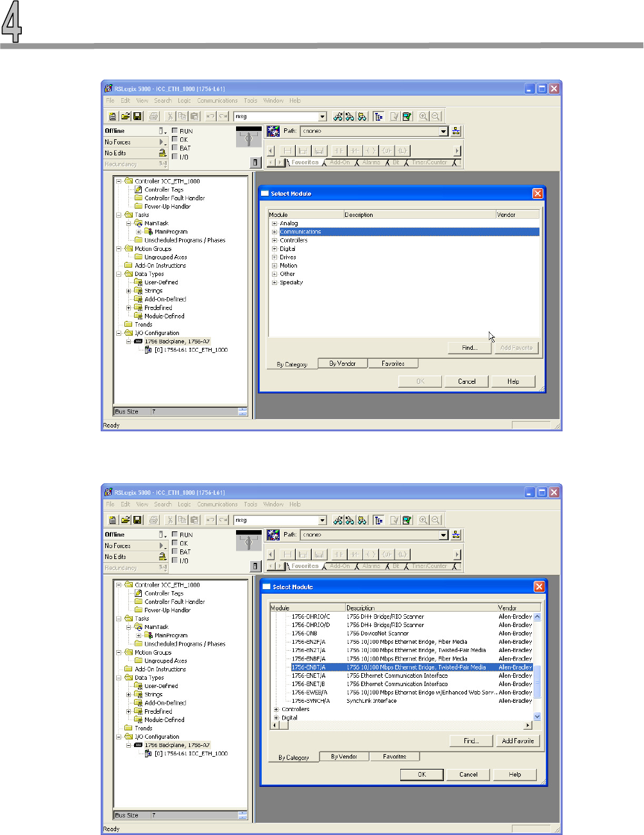644x835 pixels.
Task: Click Redo arrow in upper window toolbar
Action: point(223,116)
